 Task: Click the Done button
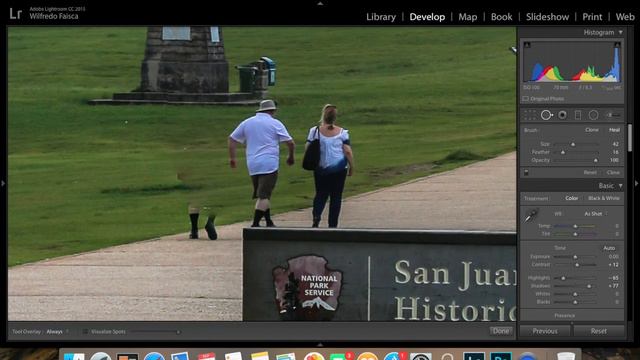pos(501,331)
